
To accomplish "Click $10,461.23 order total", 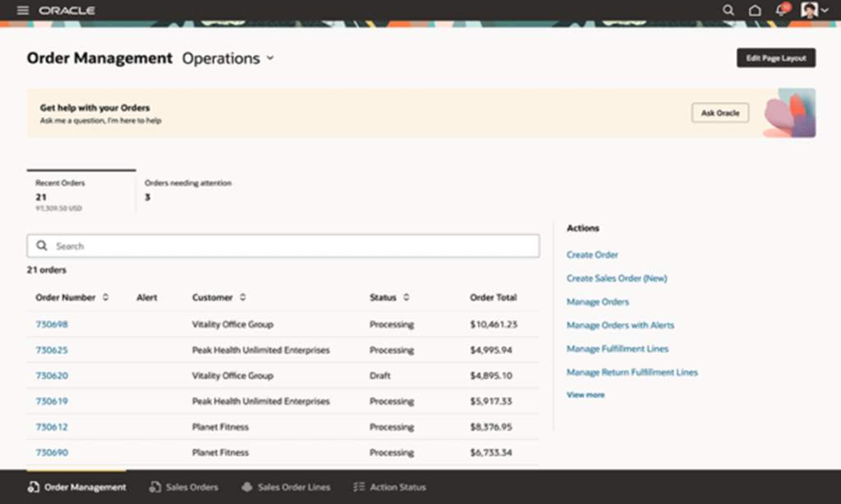I will 494,324.
